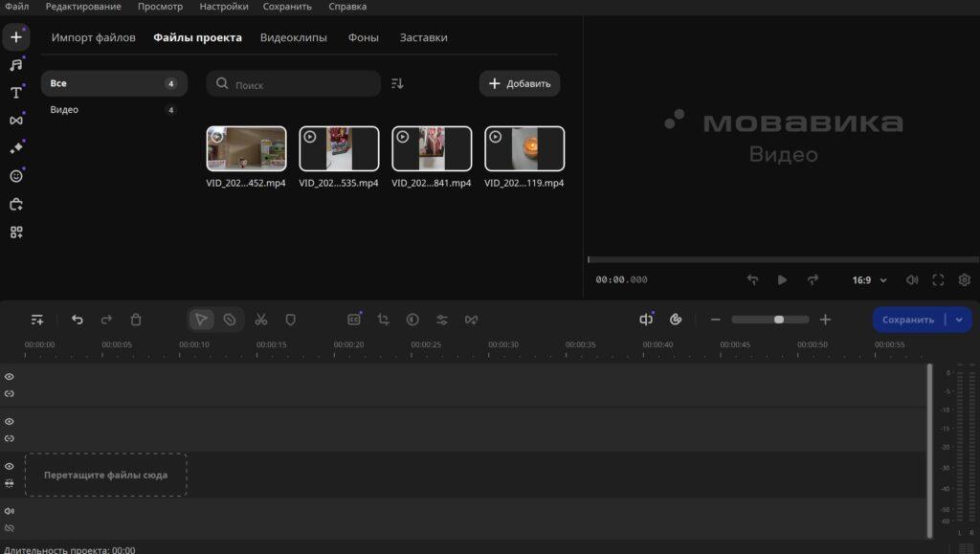This screenshot has width=980, height=554.
Task: Open the crop and rotate tool
Action: tap(383, 320)
